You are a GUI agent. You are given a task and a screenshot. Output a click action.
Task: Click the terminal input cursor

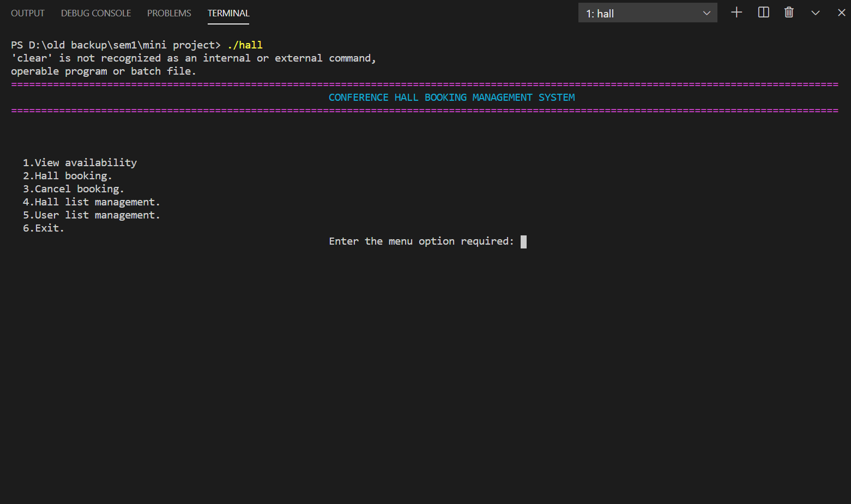pyautogui.click(x=523, y=241)
